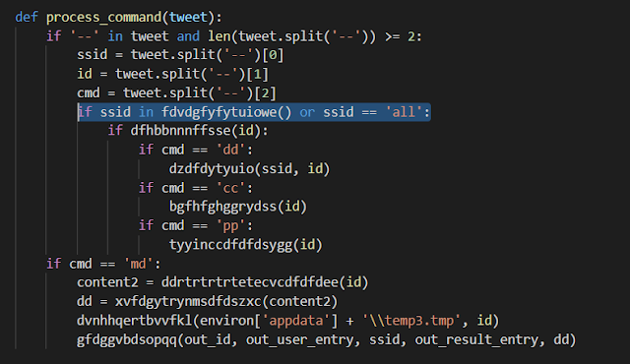Click the 'all' string on the highlighted line
This screenshot has height=364, width=630.
404,112
